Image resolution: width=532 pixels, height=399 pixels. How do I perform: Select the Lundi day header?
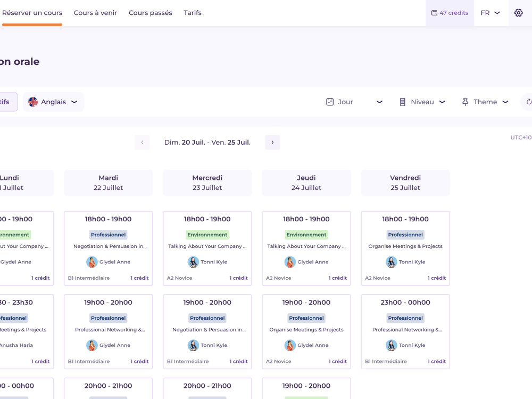coord(27,182)
